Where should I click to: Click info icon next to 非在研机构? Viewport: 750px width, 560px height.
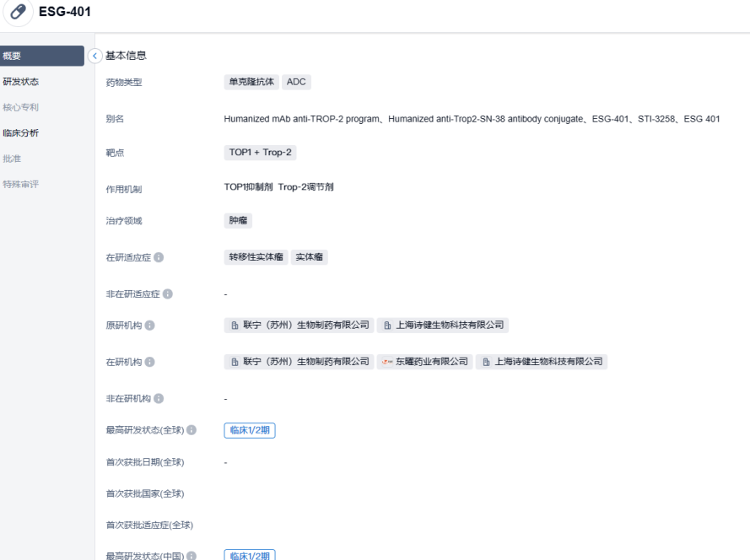(x=159, y=398)
